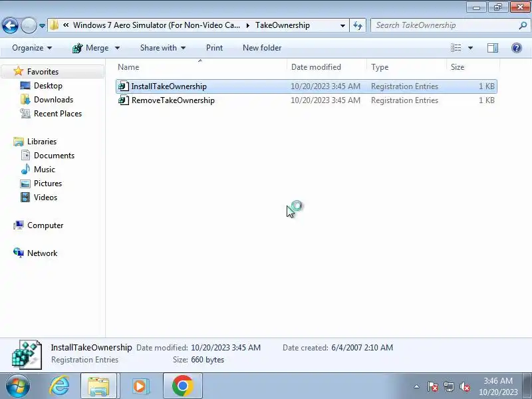532x399 pixels.
Task: Click the Favorites star icon
Action: point(19,71)
